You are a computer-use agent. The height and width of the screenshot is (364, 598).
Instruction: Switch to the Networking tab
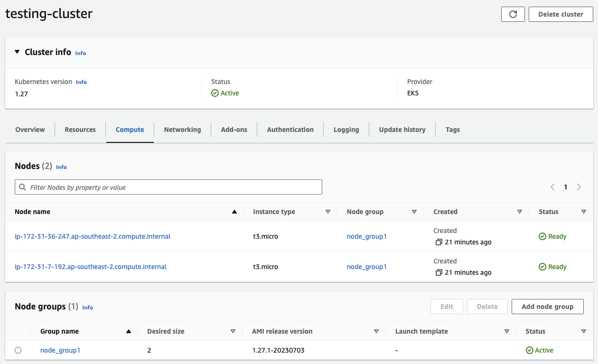182,130
